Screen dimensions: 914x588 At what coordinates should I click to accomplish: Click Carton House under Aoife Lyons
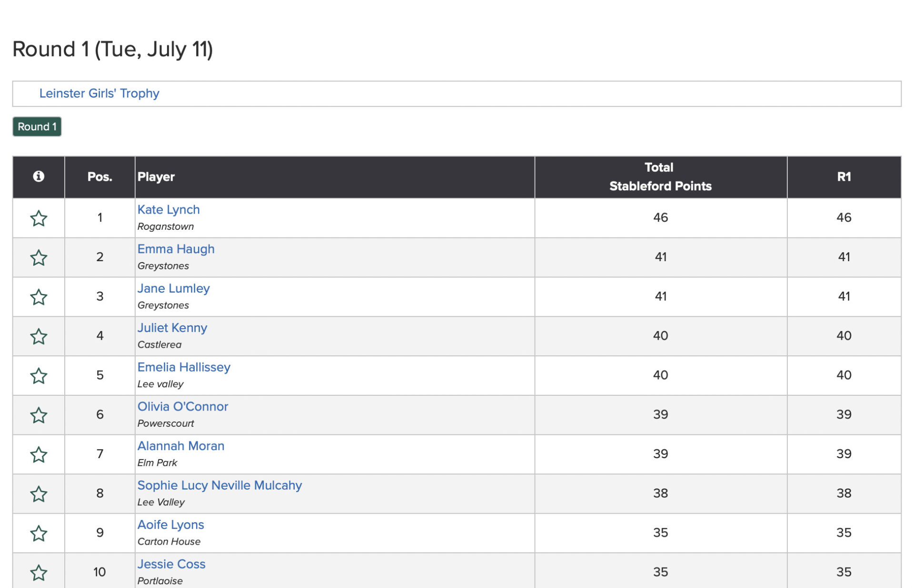coord(169,541)
